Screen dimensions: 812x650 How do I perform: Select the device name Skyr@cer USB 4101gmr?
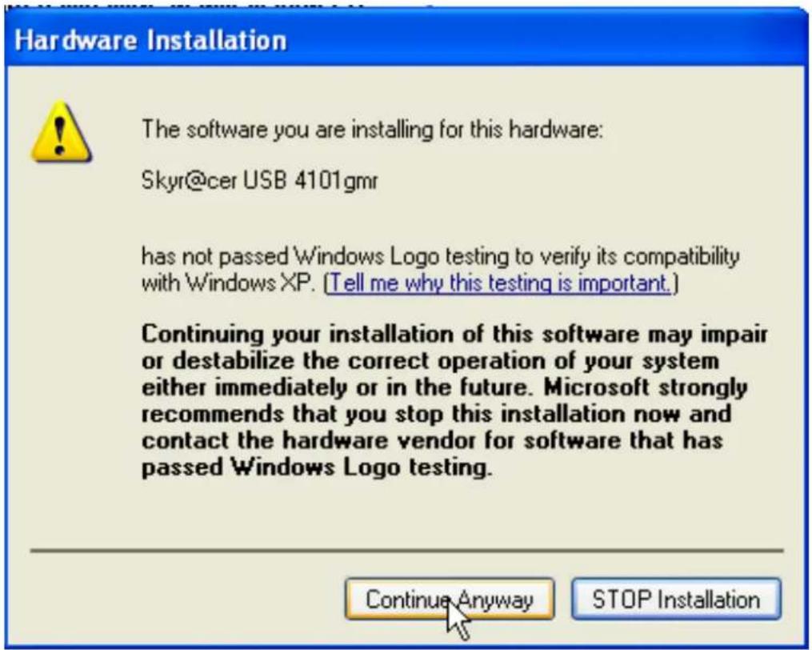259,181
